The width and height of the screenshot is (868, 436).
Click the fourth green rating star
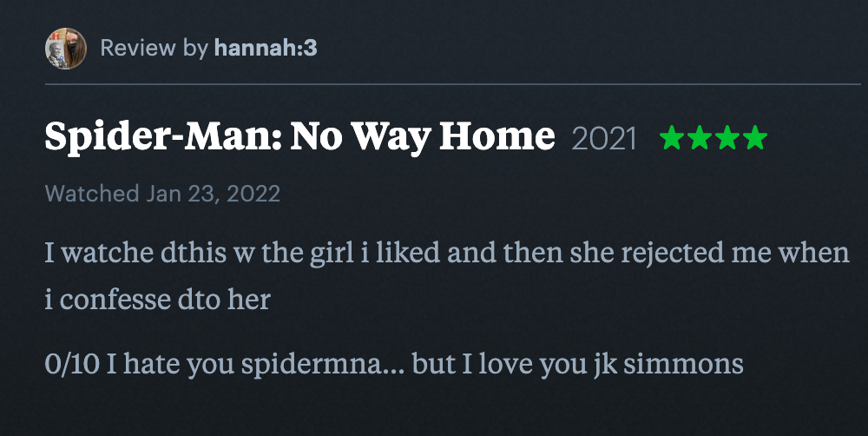pos(755,137)
